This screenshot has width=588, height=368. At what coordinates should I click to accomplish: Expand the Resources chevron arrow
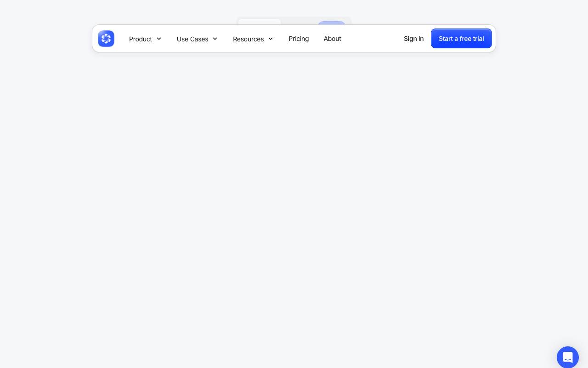271,39
